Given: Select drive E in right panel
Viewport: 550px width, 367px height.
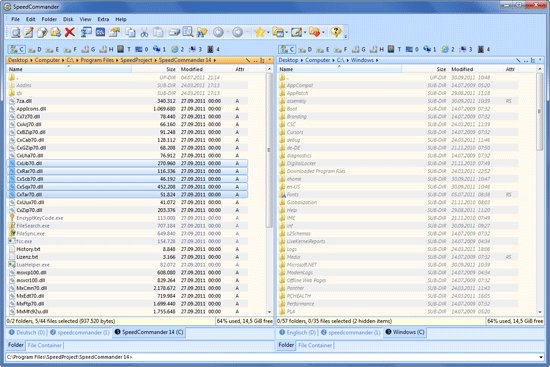Looking at the screenshot, I should coord(323,49).
